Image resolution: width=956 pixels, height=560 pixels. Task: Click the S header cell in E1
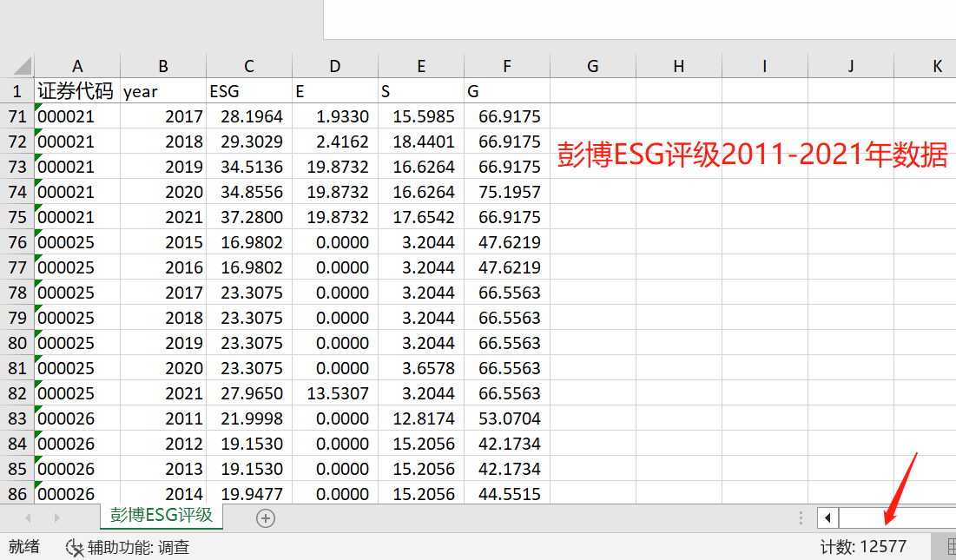(421, 91)
